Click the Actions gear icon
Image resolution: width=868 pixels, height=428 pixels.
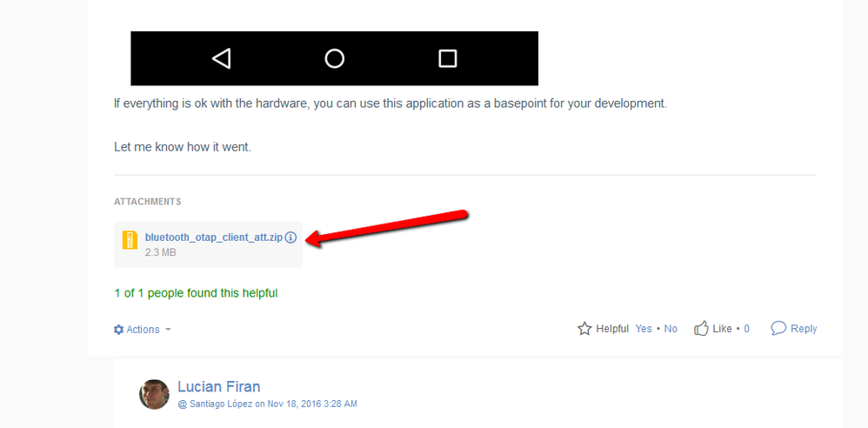[x=118, y=330]
